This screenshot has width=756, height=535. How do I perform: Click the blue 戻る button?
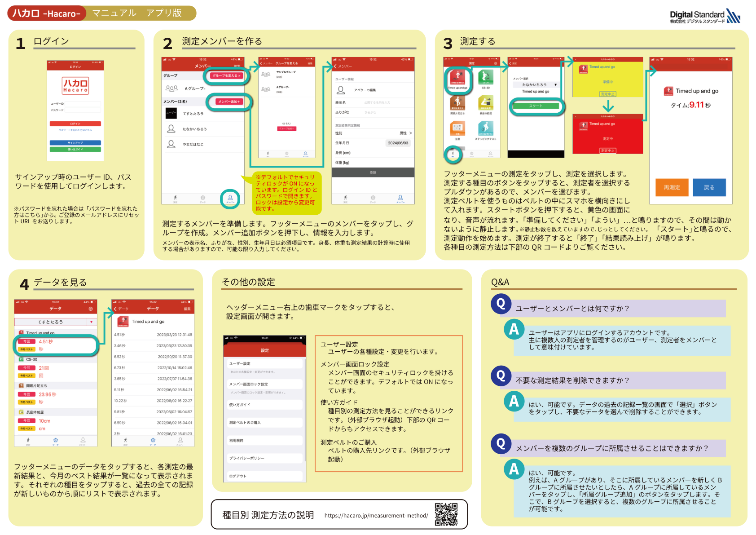point(709,187)
